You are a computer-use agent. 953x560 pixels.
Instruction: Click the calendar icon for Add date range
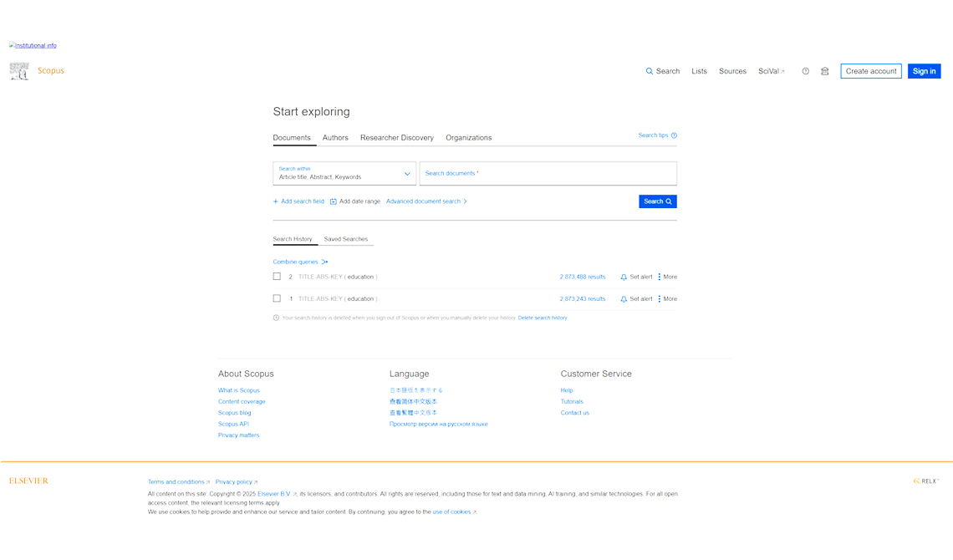pyautogui.click(x=333, y=201)
